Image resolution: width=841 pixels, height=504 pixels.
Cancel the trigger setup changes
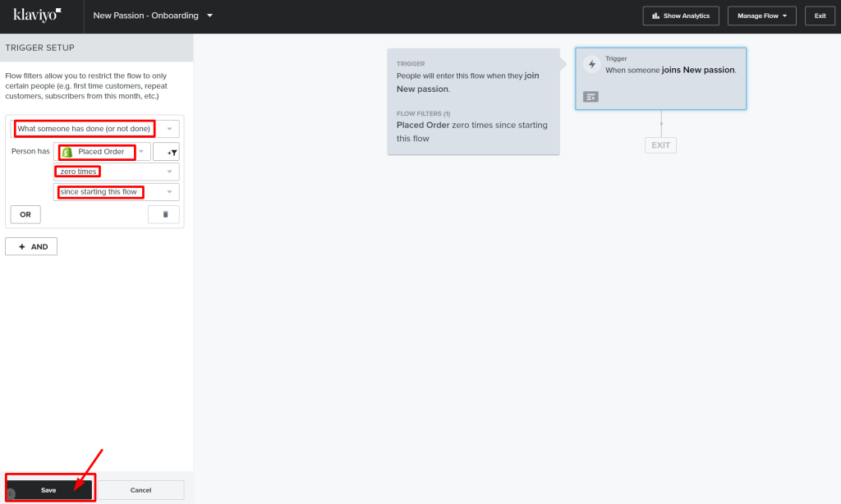tap(140, 490)
